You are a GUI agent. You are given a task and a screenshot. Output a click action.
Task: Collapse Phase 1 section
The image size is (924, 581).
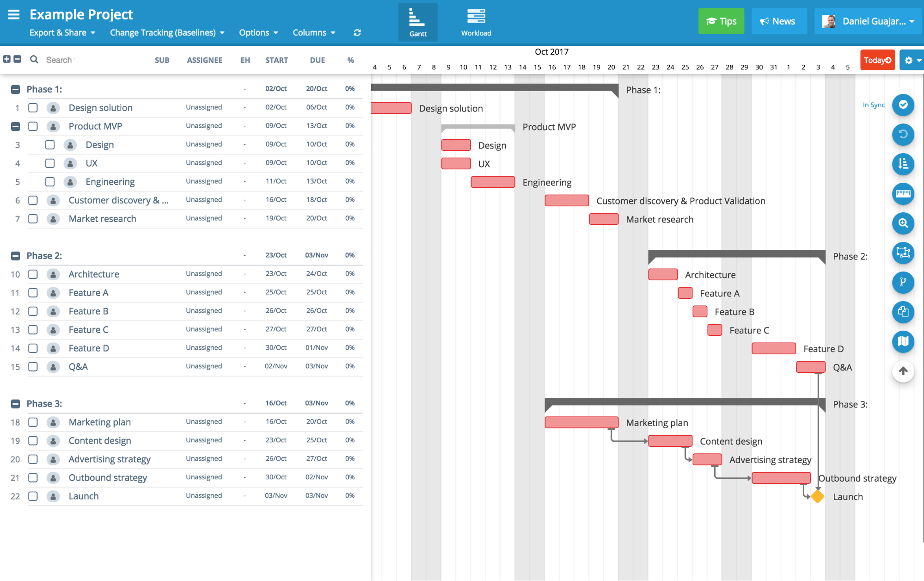[15, 89]
